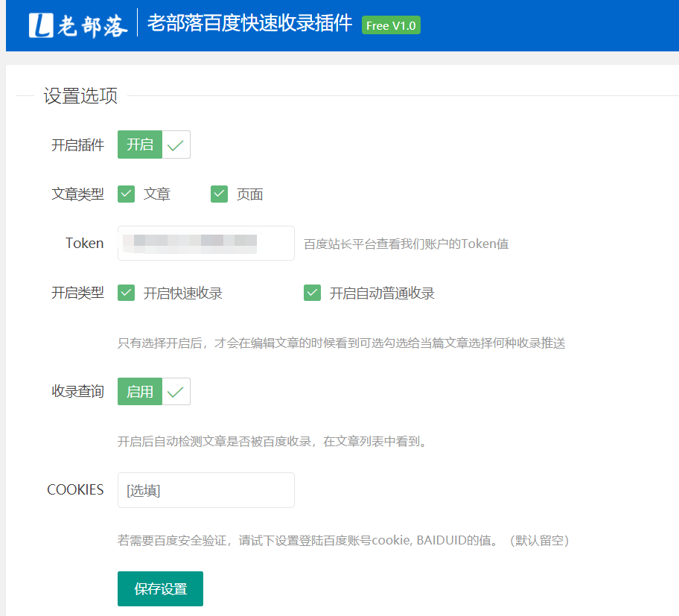The image size is (679, 616).
Task: Click the 设置选项 section heading
Action: pyautogui.click(x=80, y=96)
